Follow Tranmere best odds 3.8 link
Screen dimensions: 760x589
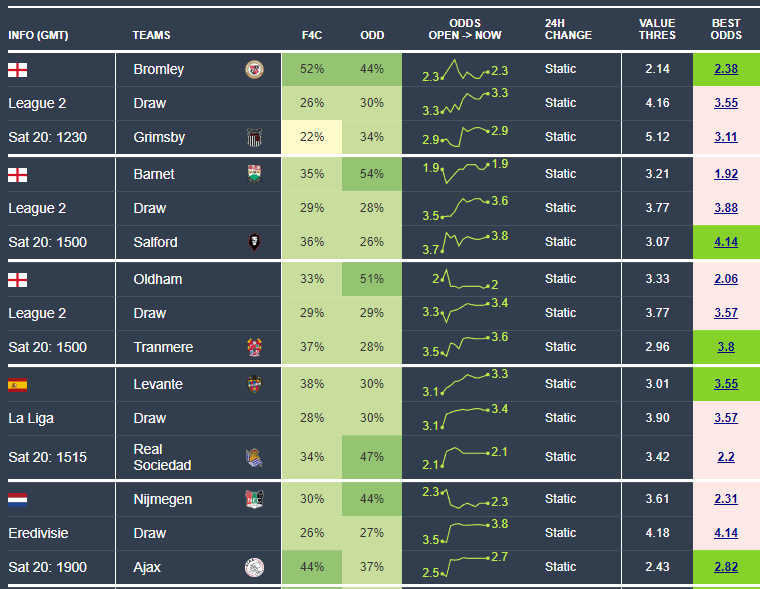click(726, 348)
